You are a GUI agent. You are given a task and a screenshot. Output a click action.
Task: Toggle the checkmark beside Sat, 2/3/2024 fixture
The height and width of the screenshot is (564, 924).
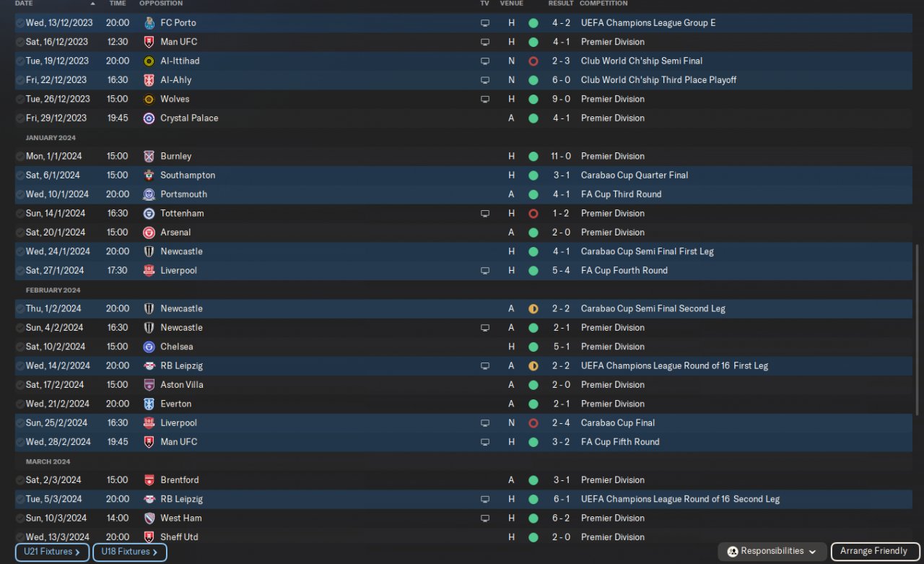point(19,480)
